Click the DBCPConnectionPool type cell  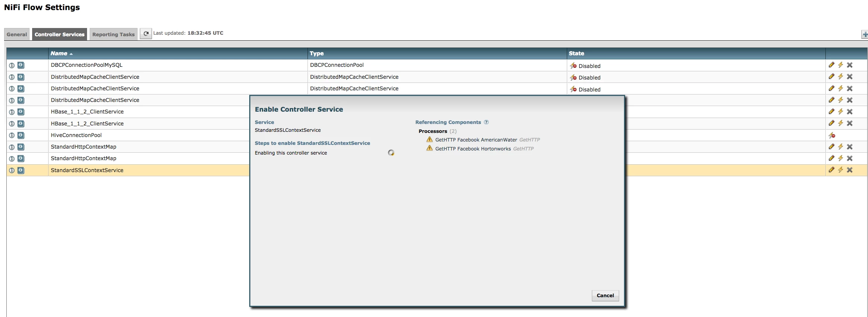tap(437, 65)
